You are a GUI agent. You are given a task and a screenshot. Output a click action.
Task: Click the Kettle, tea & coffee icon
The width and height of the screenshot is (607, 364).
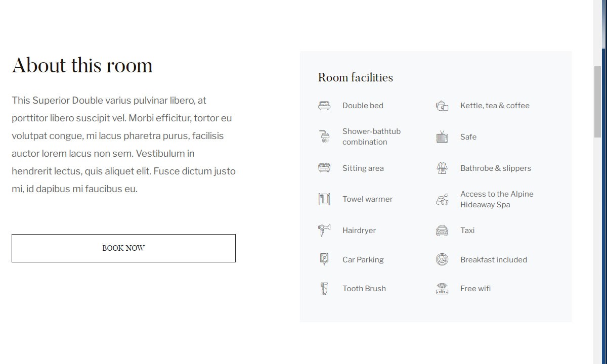pyautogui.click(x=442, y=106)
